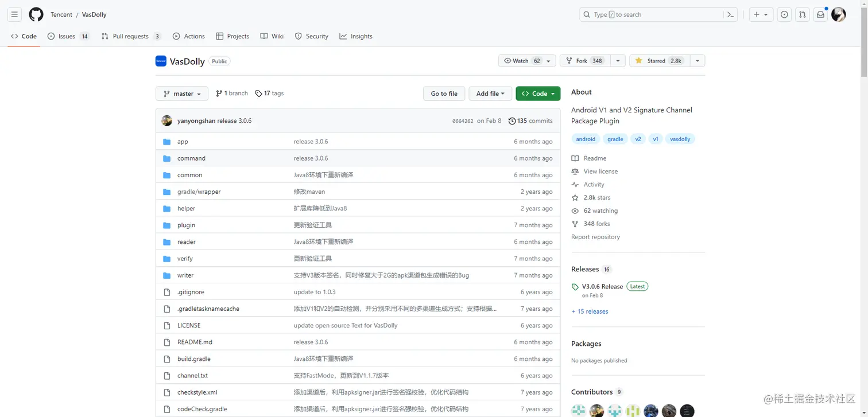Click the pulse icon beside Activity
The height and width of the screenshot is (417, 868).
pyautogui.click(x=575, y=185)
